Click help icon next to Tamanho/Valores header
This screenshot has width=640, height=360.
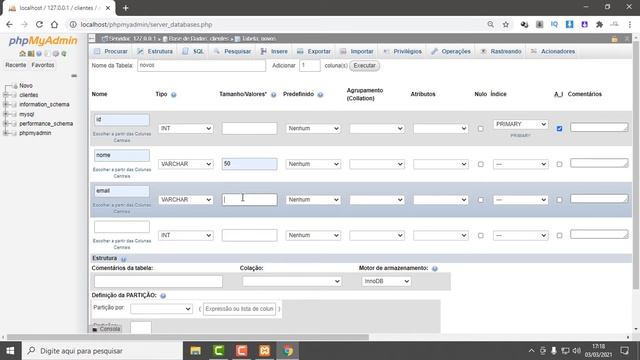[x=273, y=95]
